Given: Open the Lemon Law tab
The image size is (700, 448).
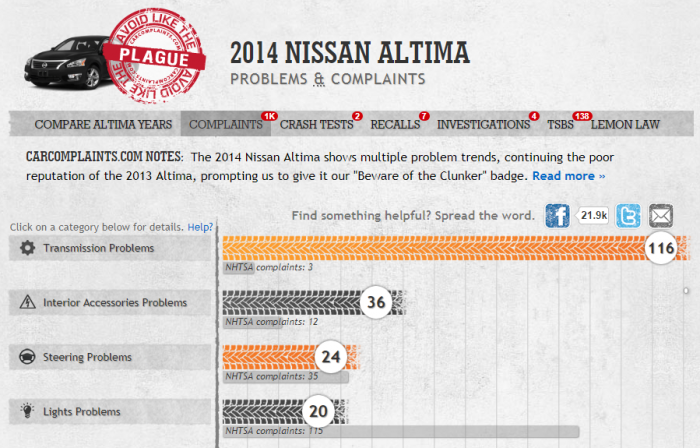Looking at the screenshot, I should [x=624, y=125].
